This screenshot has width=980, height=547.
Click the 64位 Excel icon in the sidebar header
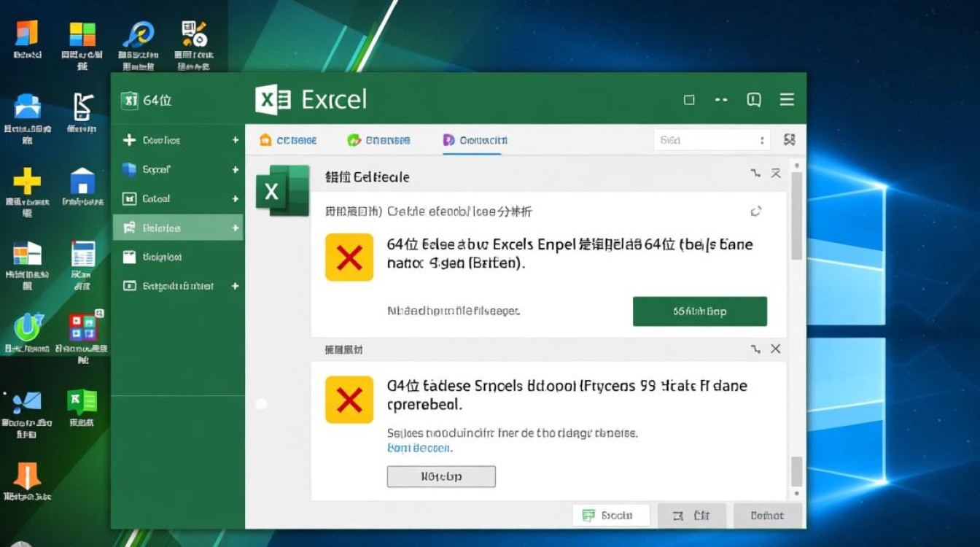(x=130, y=101)
